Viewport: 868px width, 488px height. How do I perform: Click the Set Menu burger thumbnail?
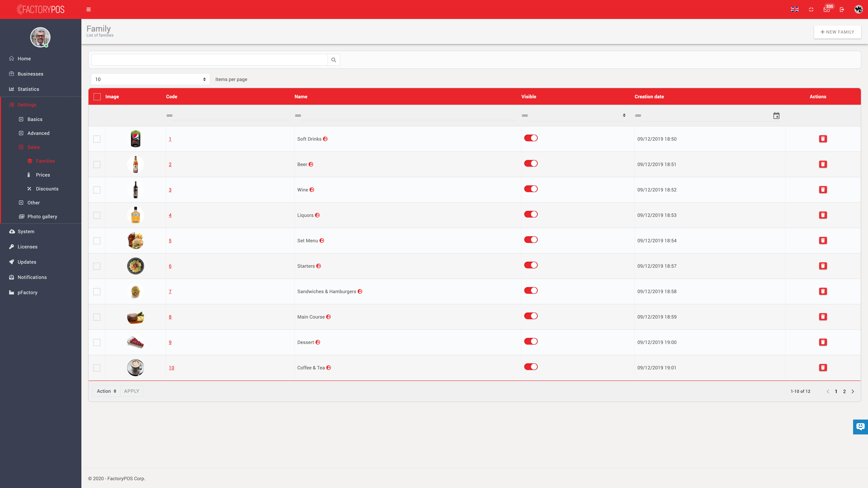click(x=135, y=240)
